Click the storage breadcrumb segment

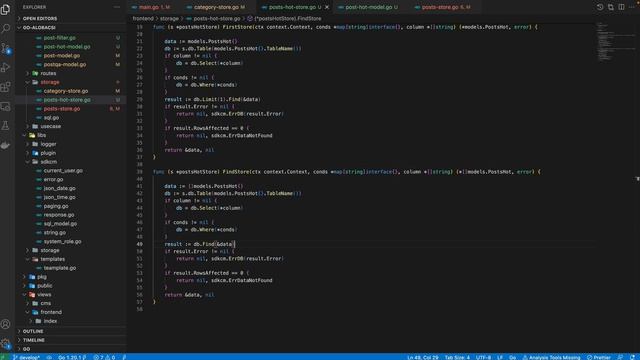tap(169, 18)
